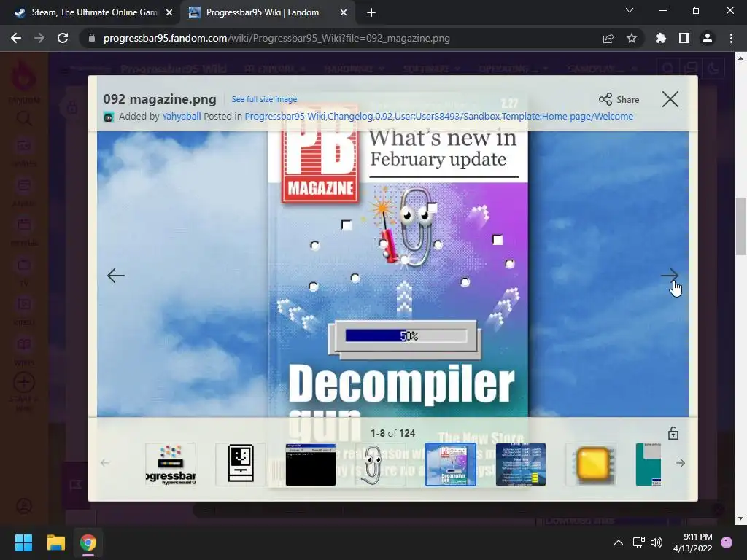This screenshot has height=560, width=747.
Task: Bookmark this page with the star
Action: coord(632,38)
